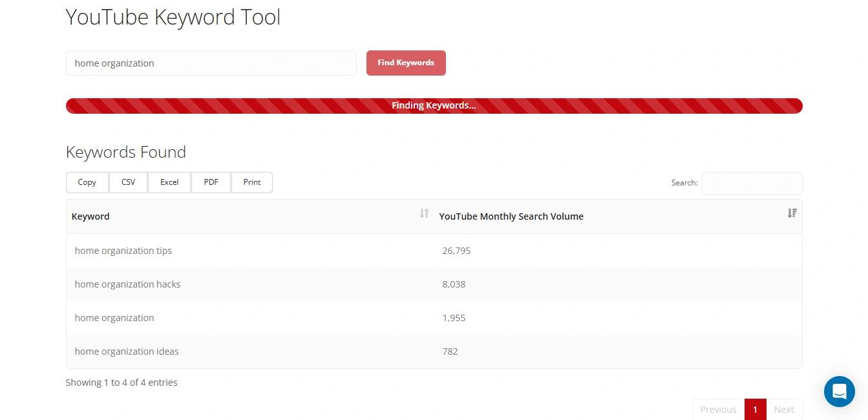Click the 'YouTube Keyword Tool' page title
This screenshot has height=420, width=868.
pyautogui.click(x=173, y=17)
